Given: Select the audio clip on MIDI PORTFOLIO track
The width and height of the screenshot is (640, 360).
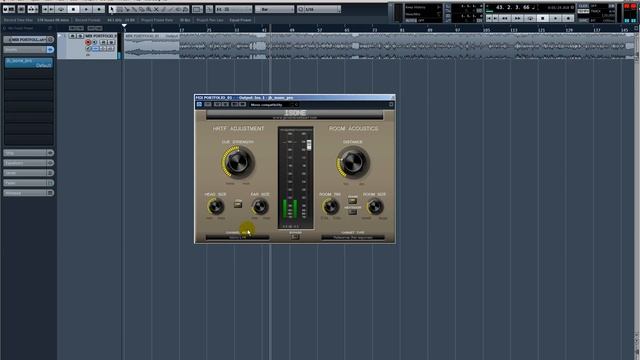Looking at the screenshot, I should [x=379, y=46].
